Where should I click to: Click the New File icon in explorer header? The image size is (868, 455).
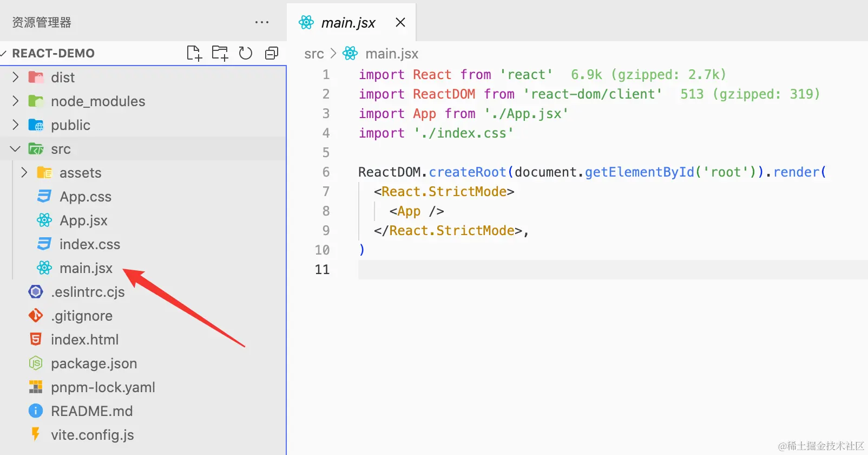coord(194,53)
